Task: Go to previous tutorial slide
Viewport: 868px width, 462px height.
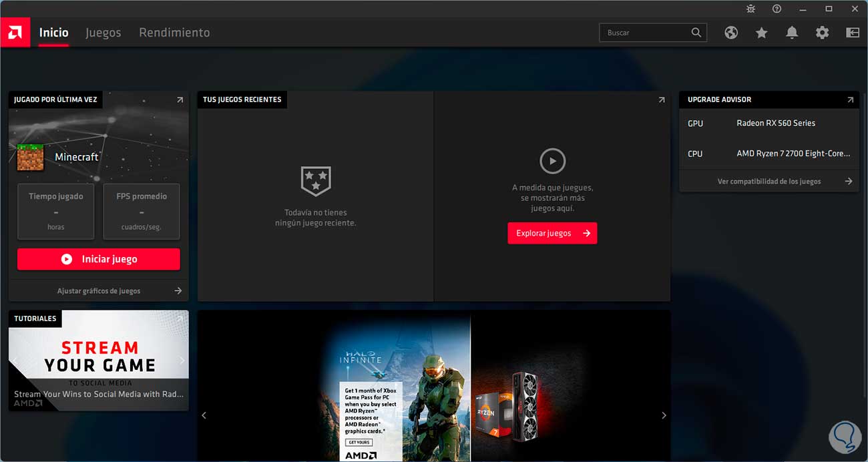Action: point(16,361)
